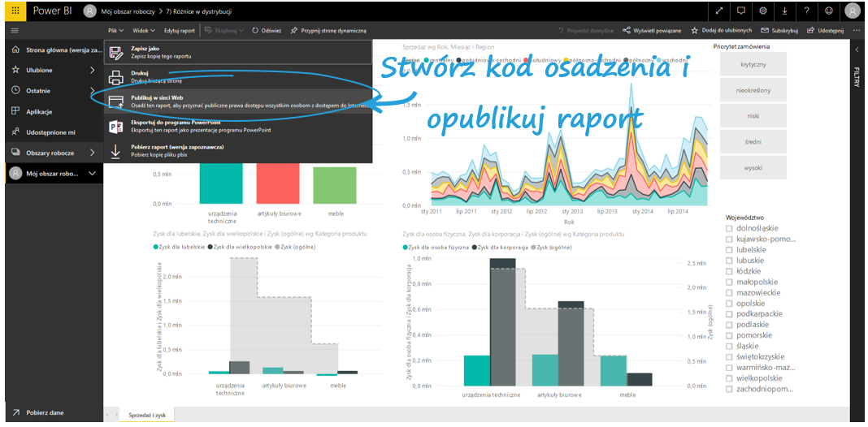
Task: Add report to favorites with star icon
Action: pyautogui.click(x=716, y=30)
